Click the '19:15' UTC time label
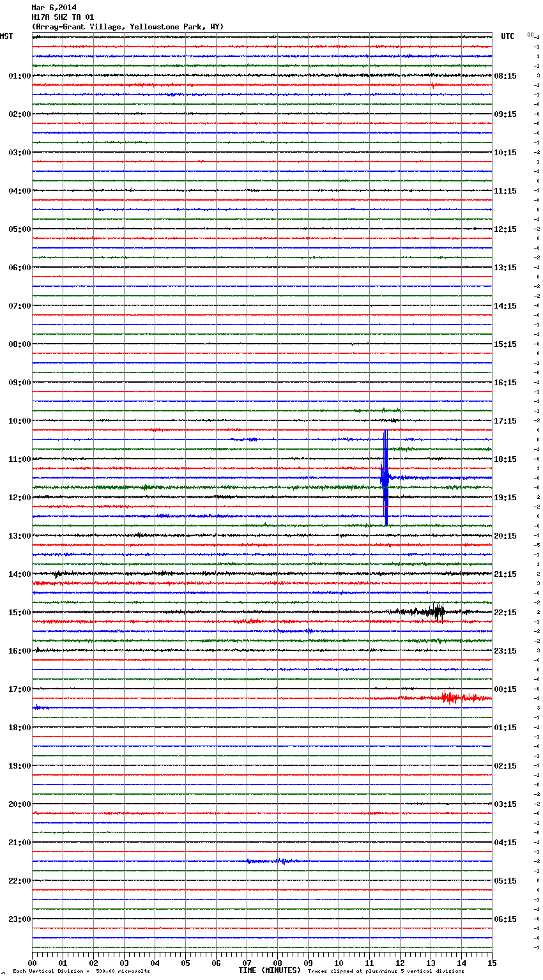 [505, 498]
